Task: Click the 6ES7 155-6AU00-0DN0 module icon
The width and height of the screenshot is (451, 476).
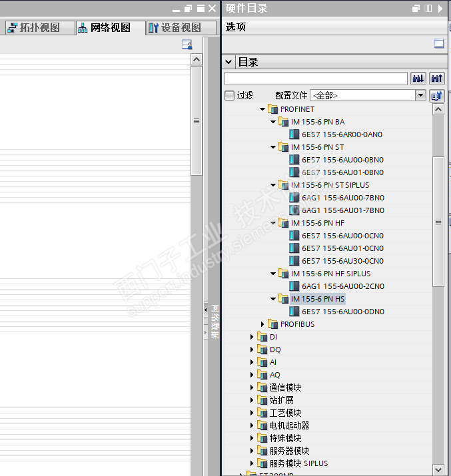Action: (294, 312)
